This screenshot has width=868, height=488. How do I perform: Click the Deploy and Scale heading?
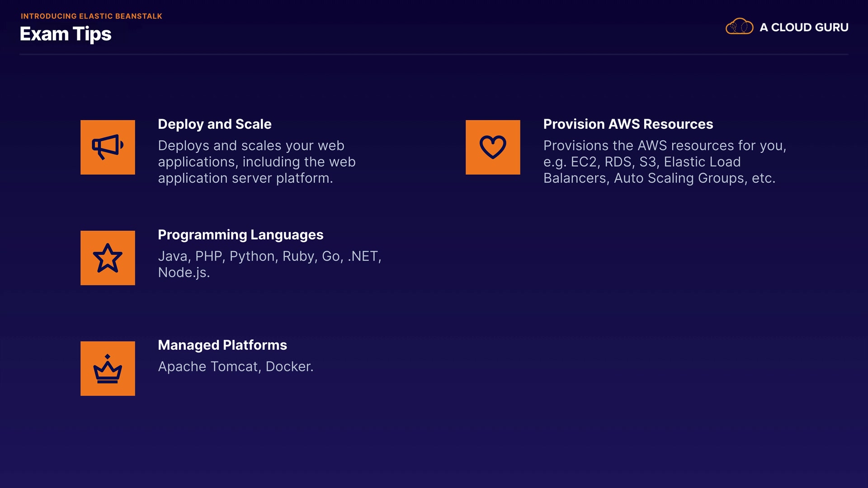(215, 124)
